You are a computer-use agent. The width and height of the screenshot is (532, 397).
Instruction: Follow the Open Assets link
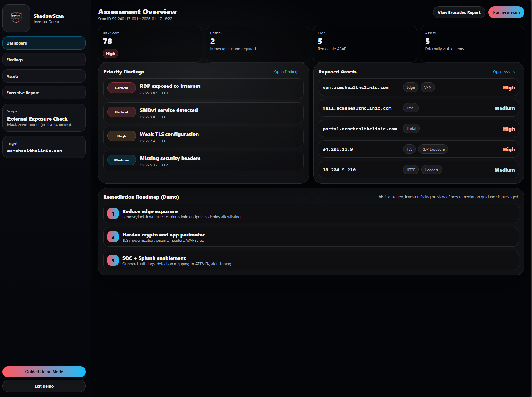click(x=505, y=72)
